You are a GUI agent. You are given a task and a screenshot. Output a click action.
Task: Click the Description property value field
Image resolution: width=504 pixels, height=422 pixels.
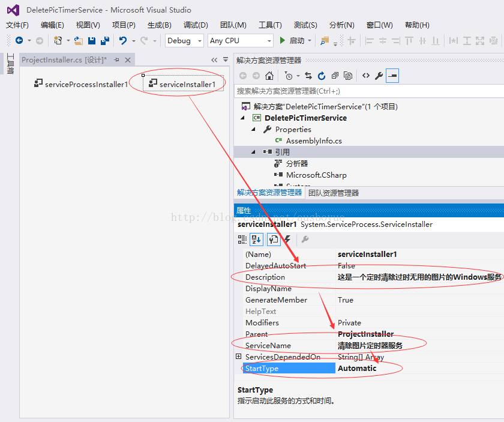419,277
